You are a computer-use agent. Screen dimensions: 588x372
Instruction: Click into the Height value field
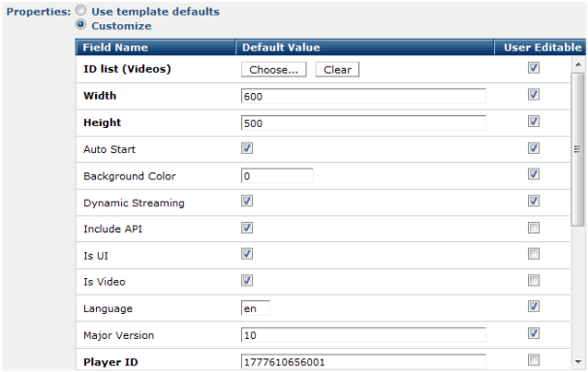363,123
